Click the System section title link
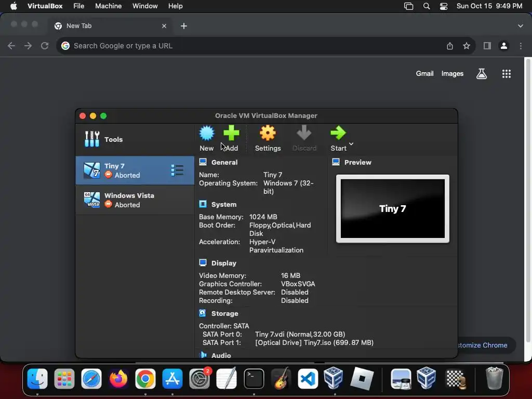Screen dimensions: 532x399 [x=224, y=205]
